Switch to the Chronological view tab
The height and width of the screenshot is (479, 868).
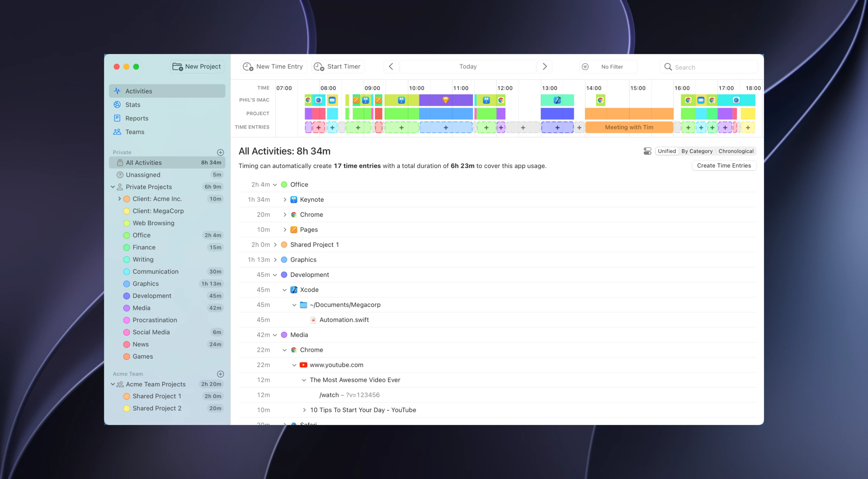click(736, 151)
